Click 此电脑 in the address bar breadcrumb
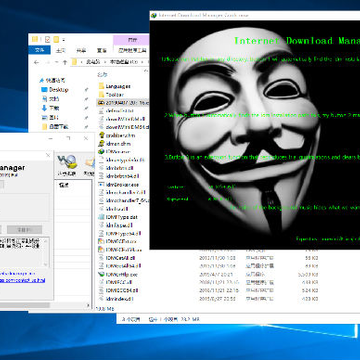The width and height of the screenshot is (360, 360). (93, 62)
